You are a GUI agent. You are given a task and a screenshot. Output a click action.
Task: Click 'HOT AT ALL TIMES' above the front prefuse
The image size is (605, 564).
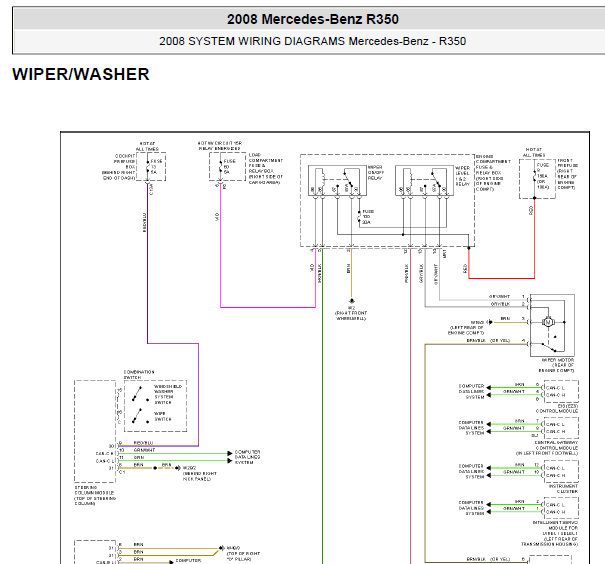[x=534, y=152]
